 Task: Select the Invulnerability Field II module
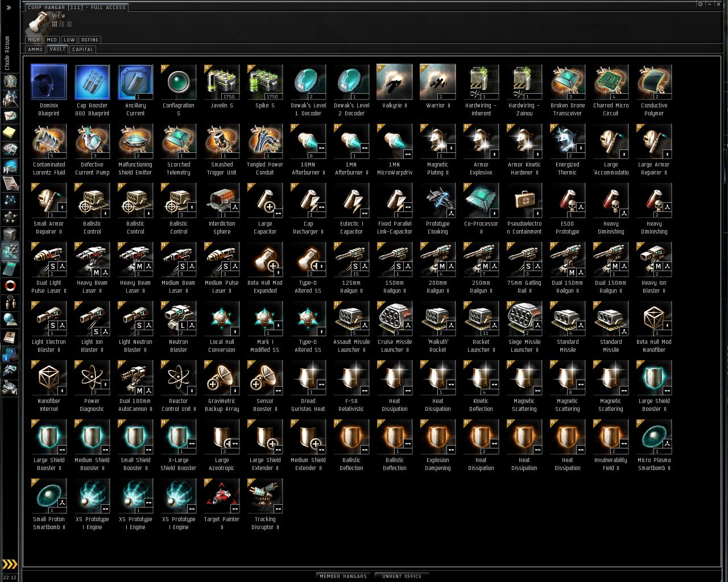click(x=611, y=445)
